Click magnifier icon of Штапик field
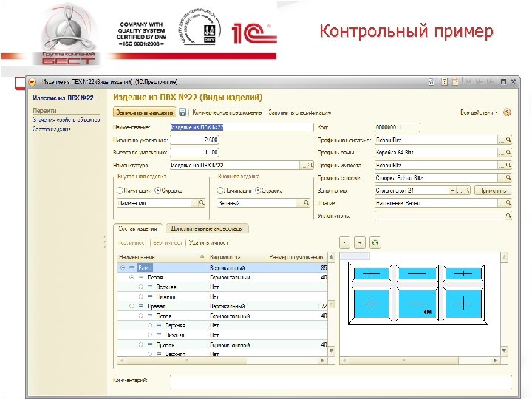The height and width of the screenshot is (399, 532). point(508,203)
